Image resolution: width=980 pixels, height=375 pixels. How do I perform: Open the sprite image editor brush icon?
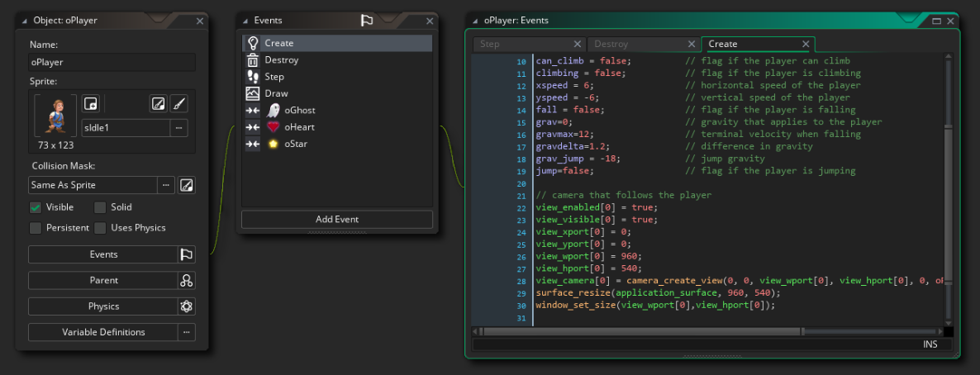click(178, 104)
